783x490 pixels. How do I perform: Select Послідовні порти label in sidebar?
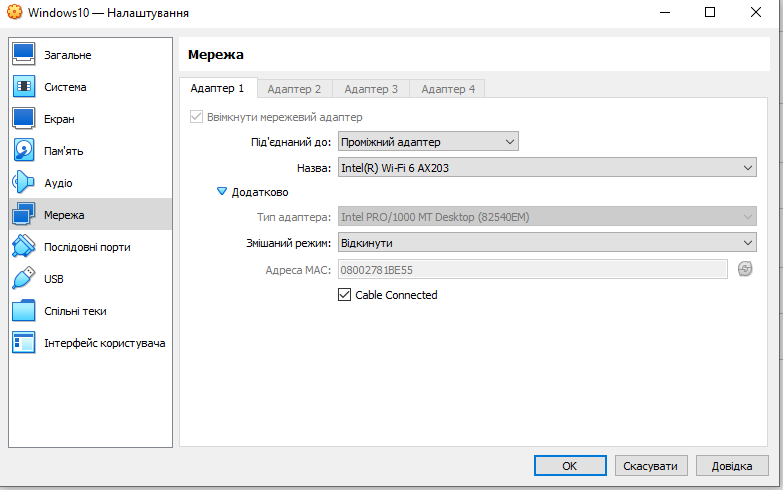87,247
